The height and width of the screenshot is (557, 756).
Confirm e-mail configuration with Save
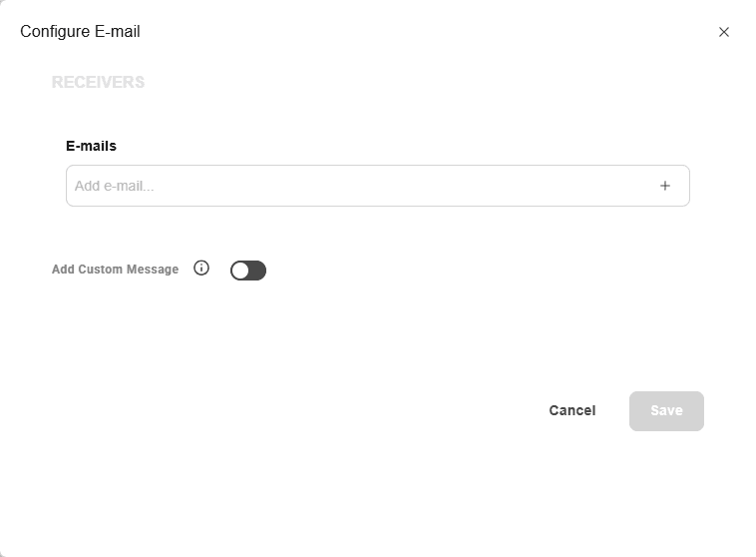[666, 411]
